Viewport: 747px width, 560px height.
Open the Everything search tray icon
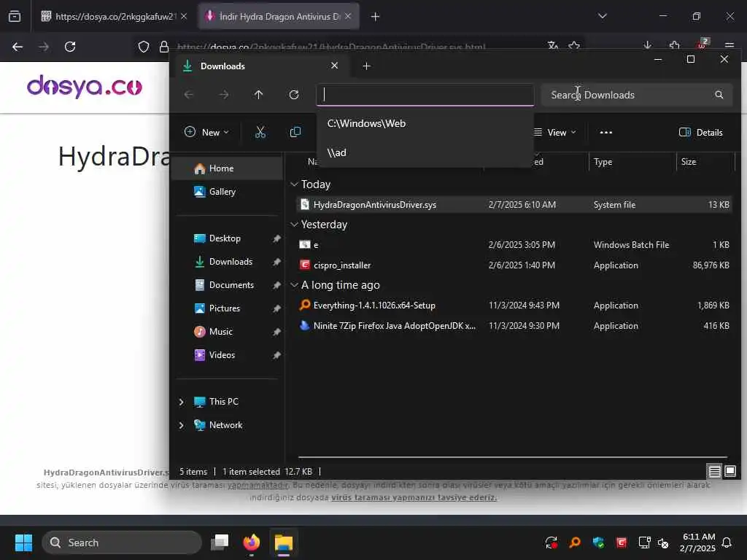coord(575,542)
